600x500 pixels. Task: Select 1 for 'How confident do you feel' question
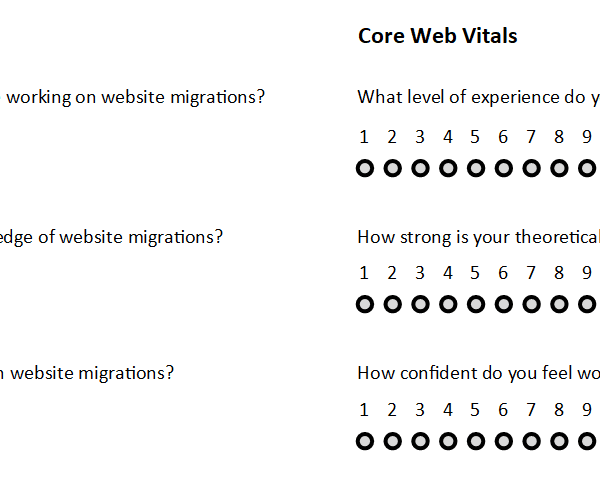pos(365,440)
